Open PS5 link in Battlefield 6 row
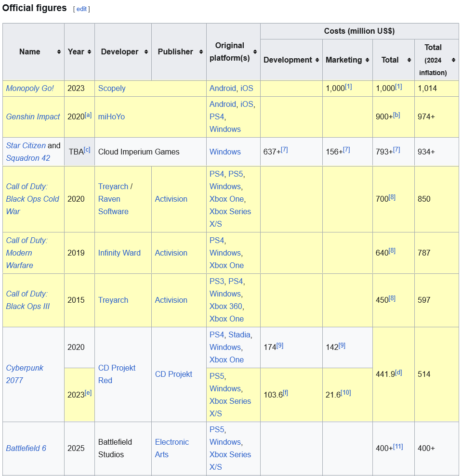Viewport: 462px width, 476px height. point(217,429)
